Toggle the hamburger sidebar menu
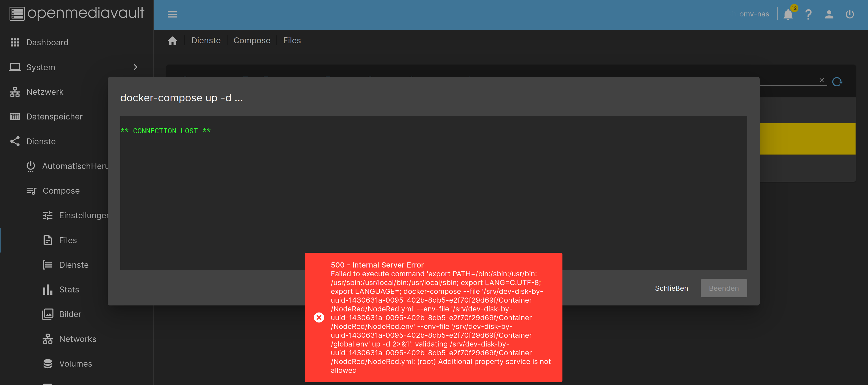The image size is (868, 385). tap(172, 14)
